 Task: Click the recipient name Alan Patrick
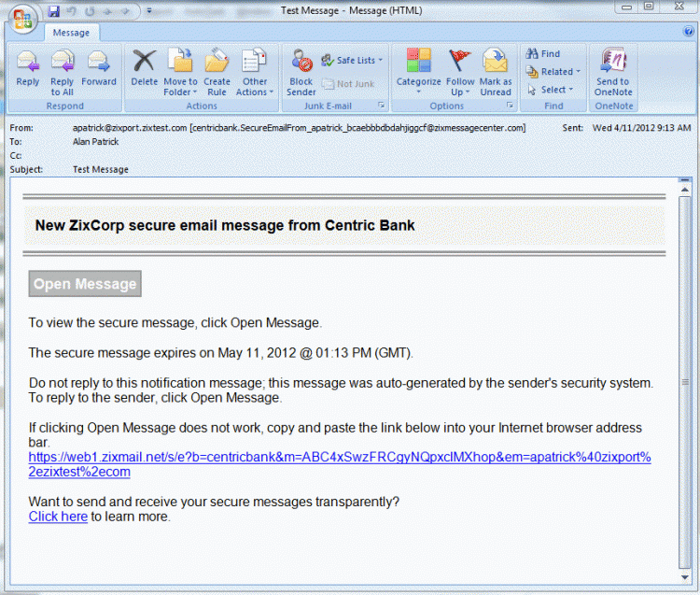pos(95,142)
